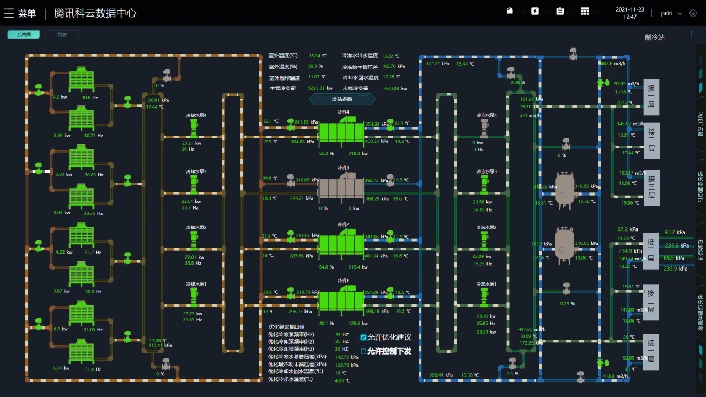Open the 菜单 hamburger menu
Viewport: 706px width, 397px height.
tap(9, 14)
